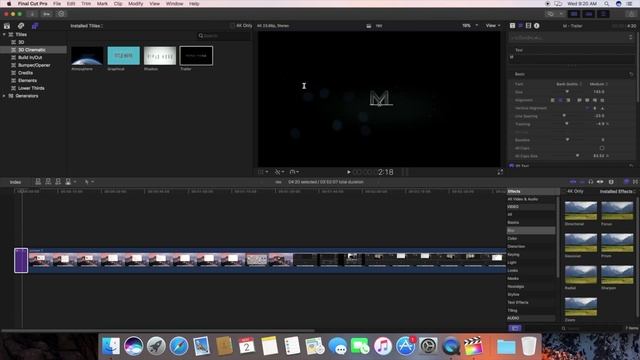Open the tool selection arrow dropdown
640x360 pixels.
click(x=89, y=182)
